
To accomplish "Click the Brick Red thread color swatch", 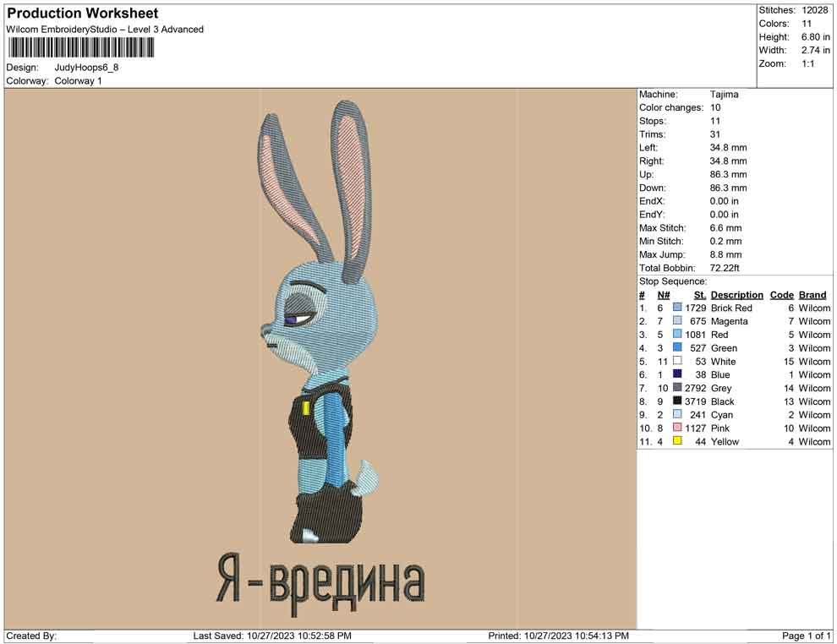I will point(677,308).
